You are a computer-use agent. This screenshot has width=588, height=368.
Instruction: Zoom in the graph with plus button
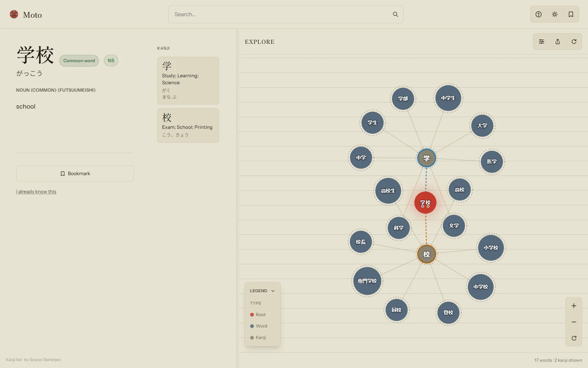[574, 306]
